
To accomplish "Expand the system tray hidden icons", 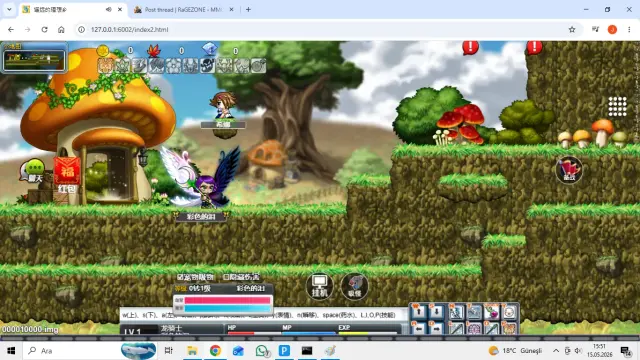I will click(556, 351).
